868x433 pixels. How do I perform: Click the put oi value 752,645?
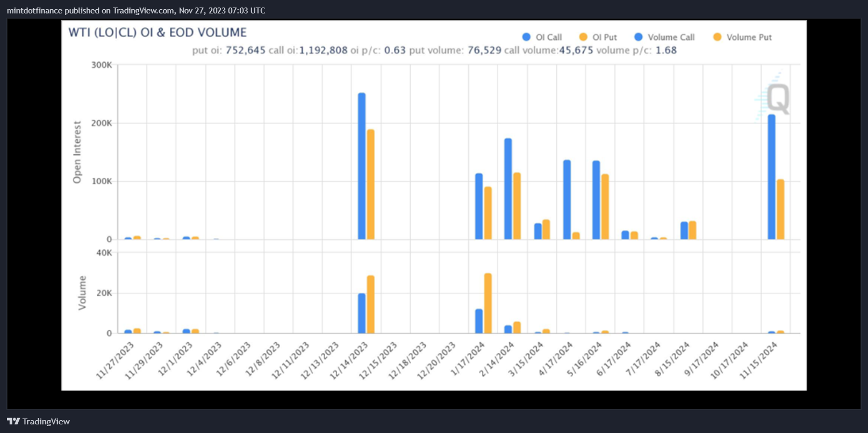coord(246,50)
